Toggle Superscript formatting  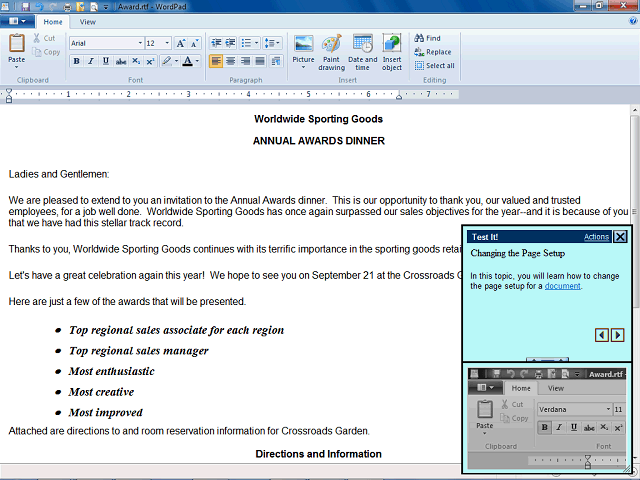click(150, 61)
